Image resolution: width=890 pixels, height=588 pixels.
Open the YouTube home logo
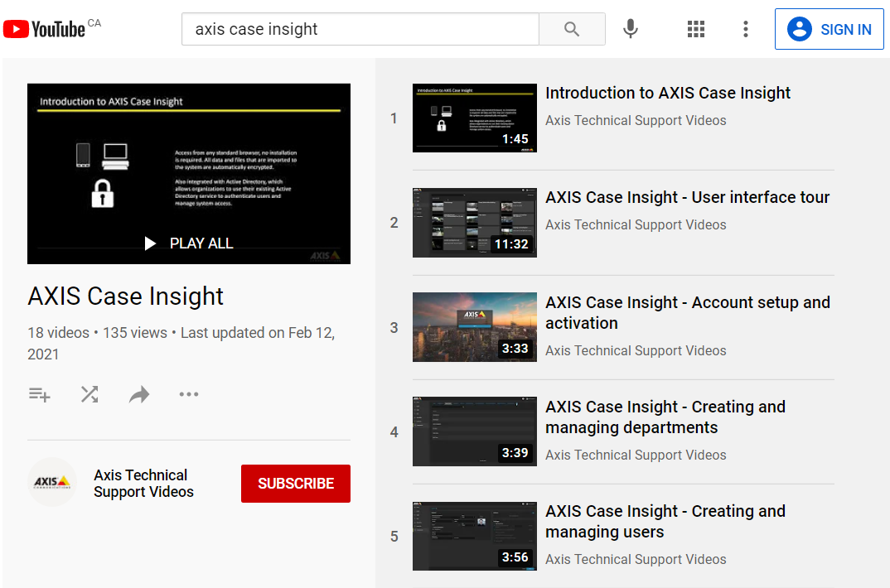(44, 29)
